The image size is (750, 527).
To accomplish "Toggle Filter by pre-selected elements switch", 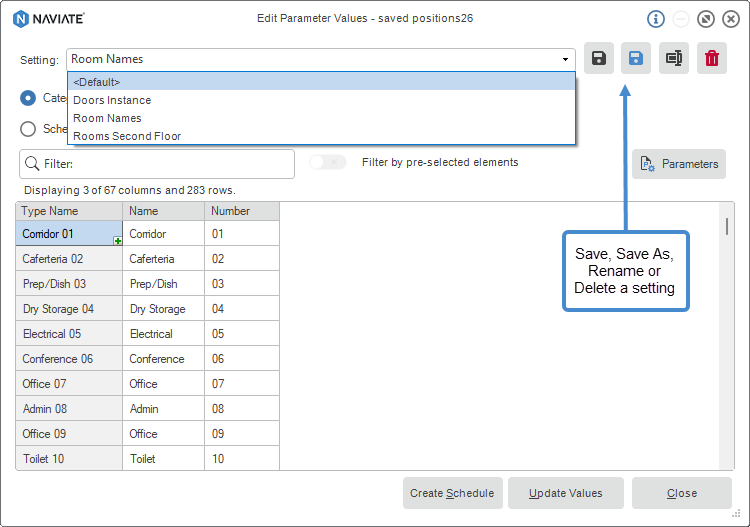I will (x=327, y=163).
